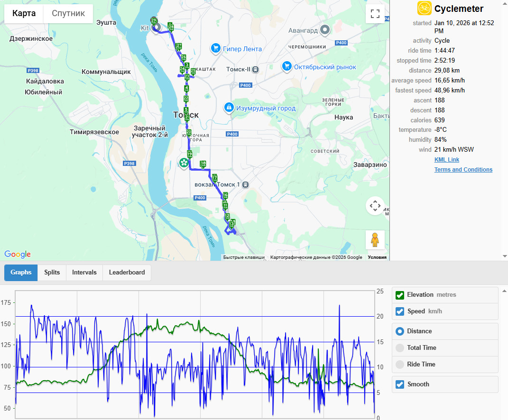Open the Октябрьский рынок place label
This screenshot has height=420, width=508.
325,67
